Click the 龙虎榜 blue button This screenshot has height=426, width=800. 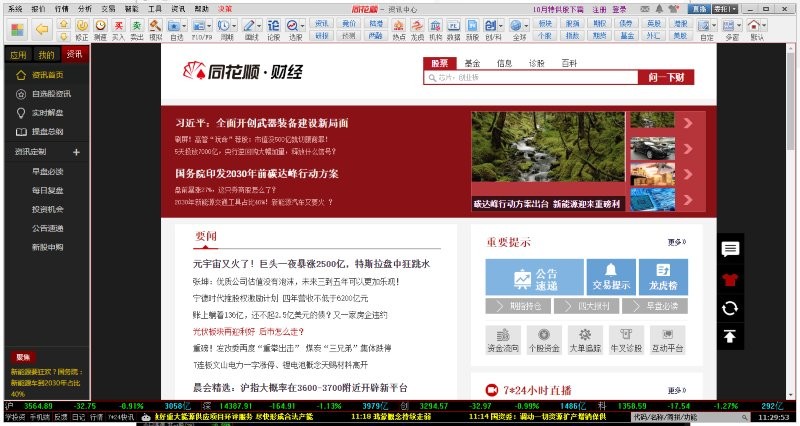(663, 277)
